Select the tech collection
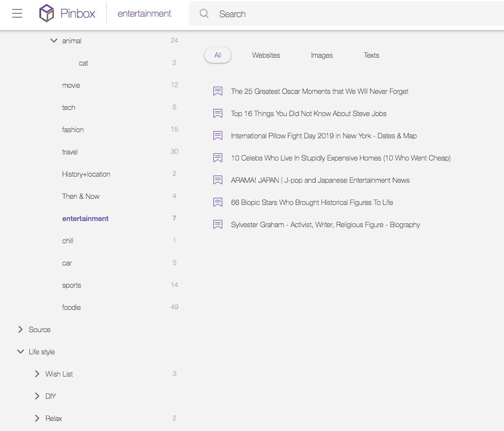 [x=68, y=107]
